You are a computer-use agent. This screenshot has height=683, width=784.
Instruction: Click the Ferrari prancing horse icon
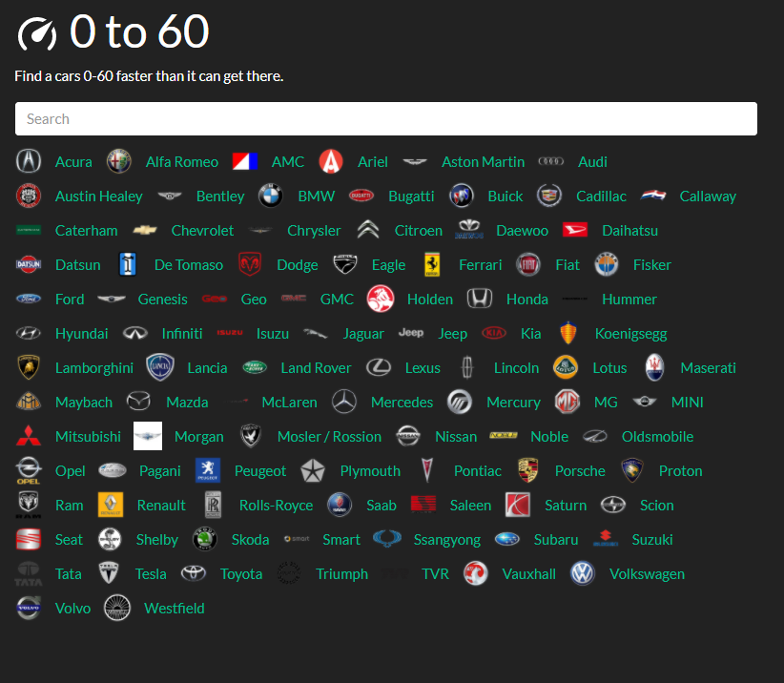pyautogui.click(x=432, y=264)
